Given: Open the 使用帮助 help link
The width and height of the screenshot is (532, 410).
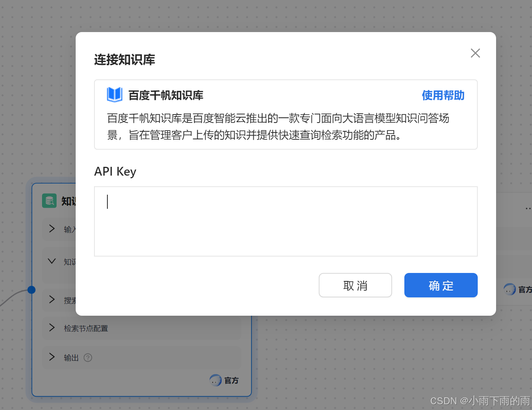Looking at the screenshot, I should coord(443,95).
